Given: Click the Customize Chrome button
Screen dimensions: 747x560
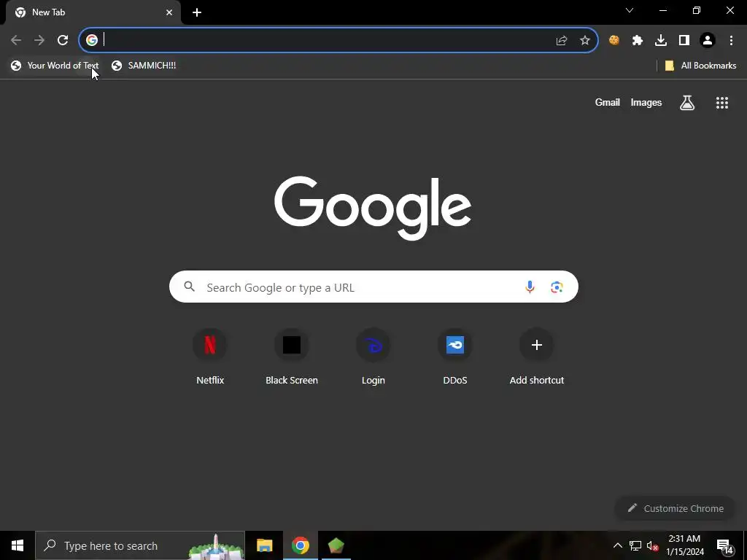Looking at the screenshot, I should tap(676, 508).
